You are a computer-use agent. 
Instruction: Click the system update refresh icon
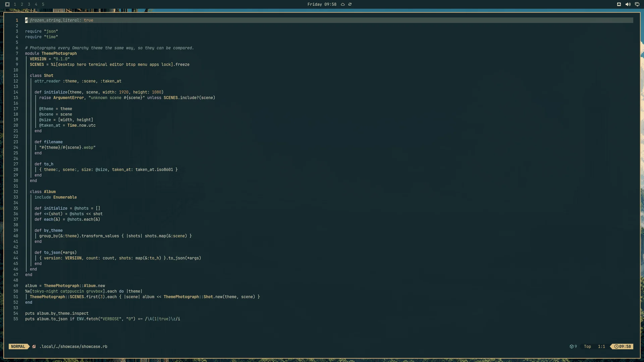(x=350, y=4)
